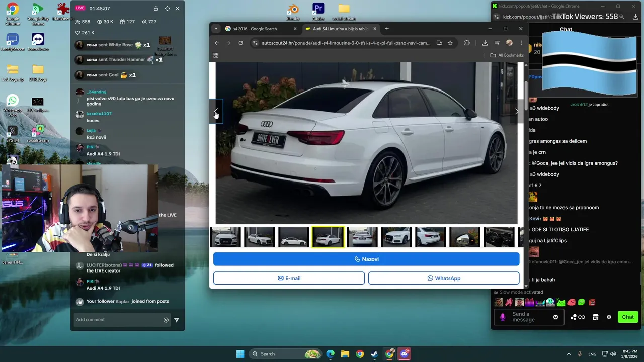Bookmark this page with the star icon
The image size is (644, 362).
point(450,43)
